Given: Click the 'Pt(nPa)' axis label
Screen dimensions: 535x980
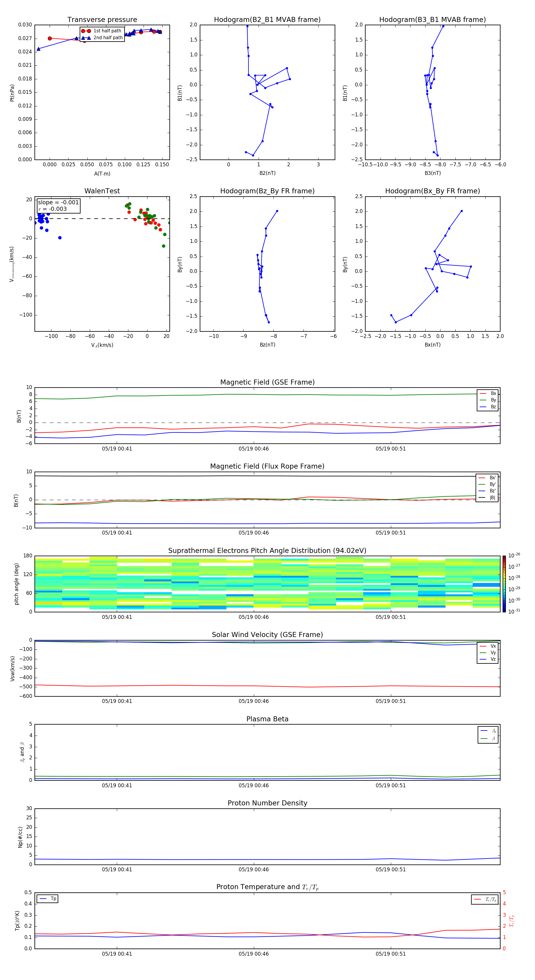Looking at the screenshot, I should pyautogui.click(x=12, y=93).
